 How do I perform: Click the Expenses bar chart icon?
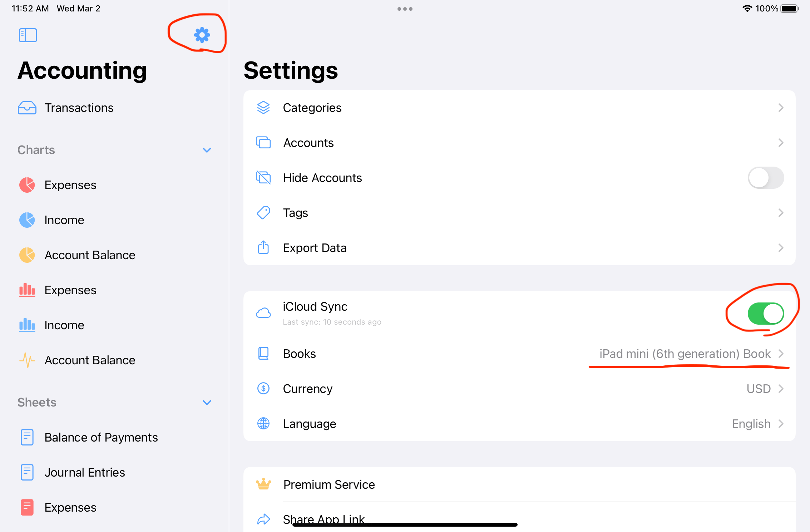coord(27,290)
